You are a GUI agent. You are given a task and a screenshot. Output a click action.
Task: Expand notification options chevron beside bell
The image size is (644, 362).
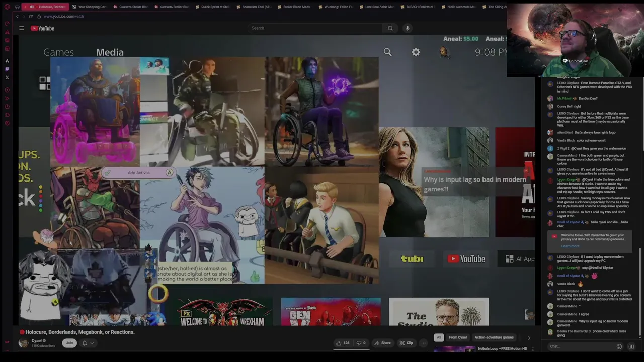92,343
